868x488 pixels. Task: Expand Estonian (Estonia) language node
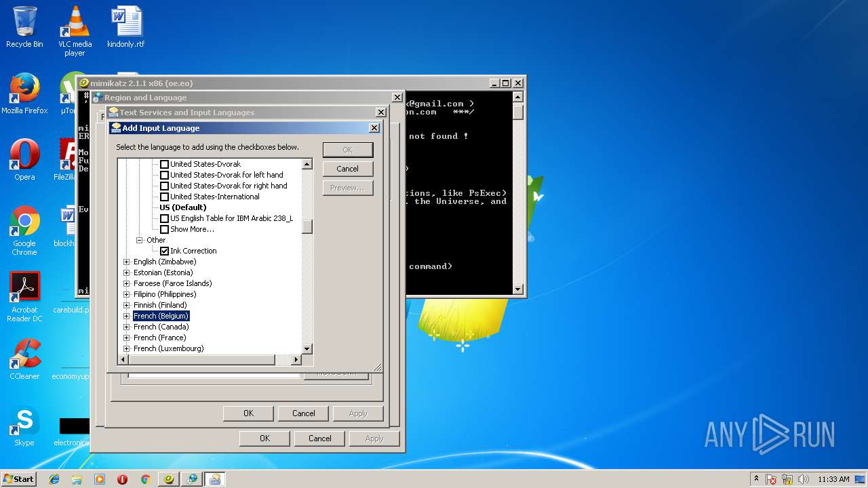(x=127, y=272)
